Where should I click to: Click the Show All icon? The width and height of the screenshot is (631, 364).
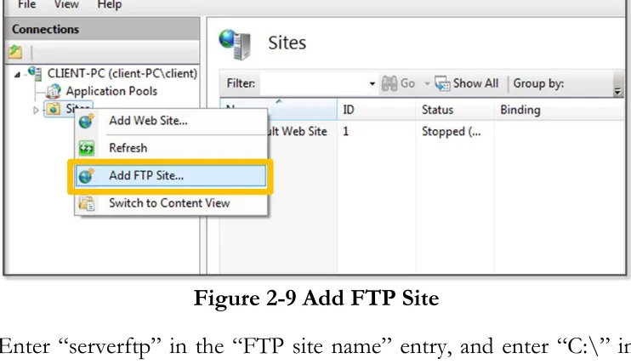442,83
